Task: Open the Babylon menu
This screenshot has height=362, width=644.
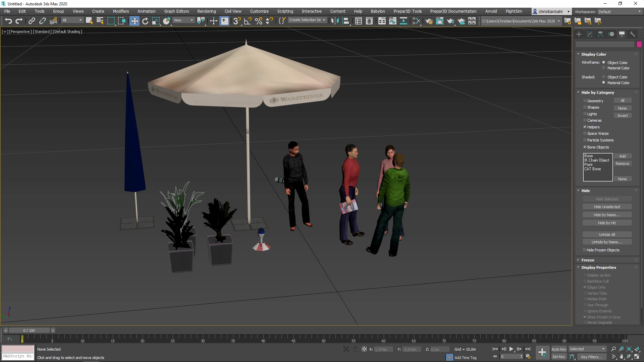Action: tap(378, 11)
